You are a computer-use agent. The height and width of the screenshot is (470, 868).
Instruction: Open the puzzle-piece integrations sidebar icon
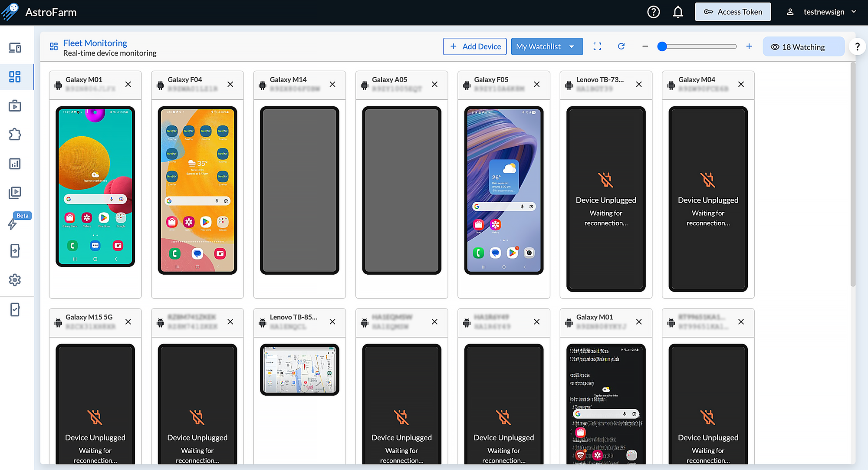coord(15,135)
